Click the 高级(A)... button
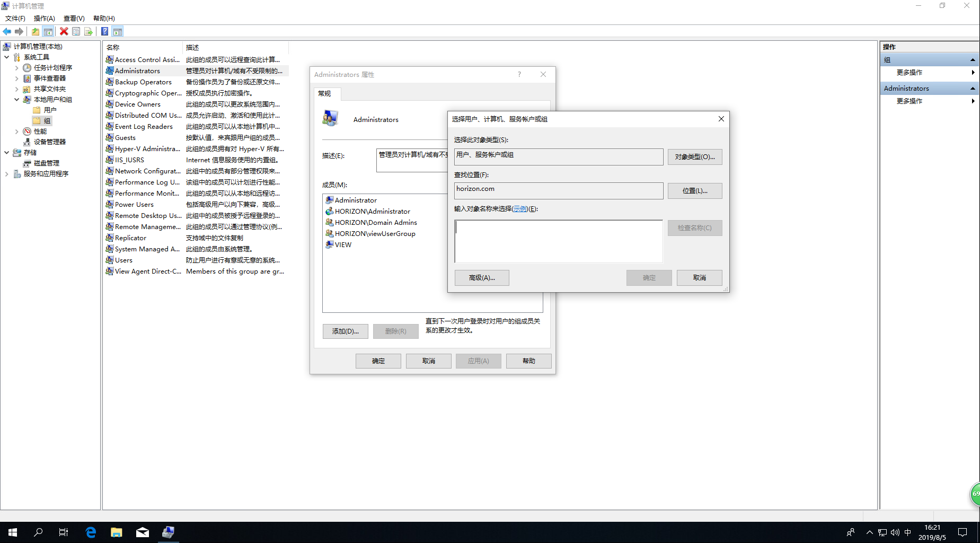Screen dimensions: 980x543 (481, 278)
